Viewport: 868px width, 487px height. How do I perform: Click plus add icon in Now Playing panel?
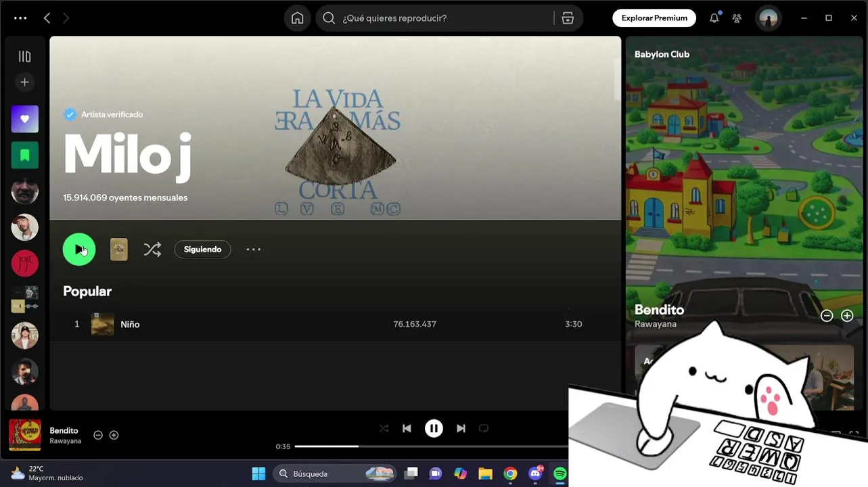click(x=847, y=316)
